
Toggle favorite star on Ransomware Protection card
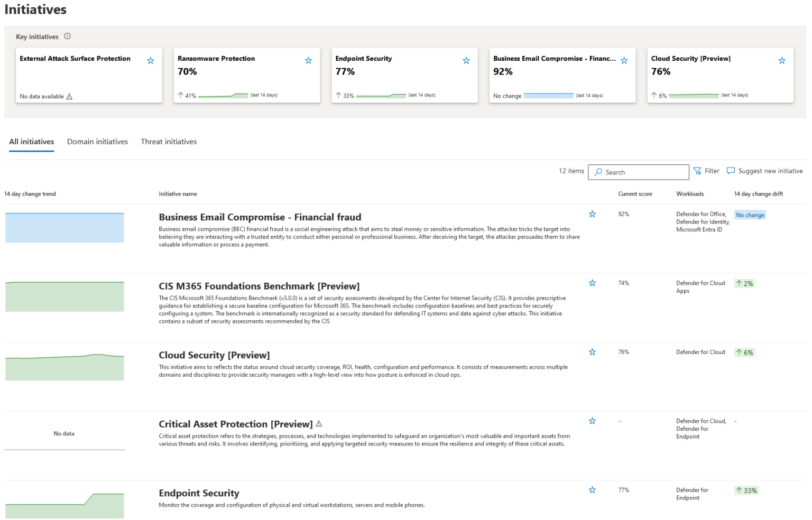[x=309, y=61]
